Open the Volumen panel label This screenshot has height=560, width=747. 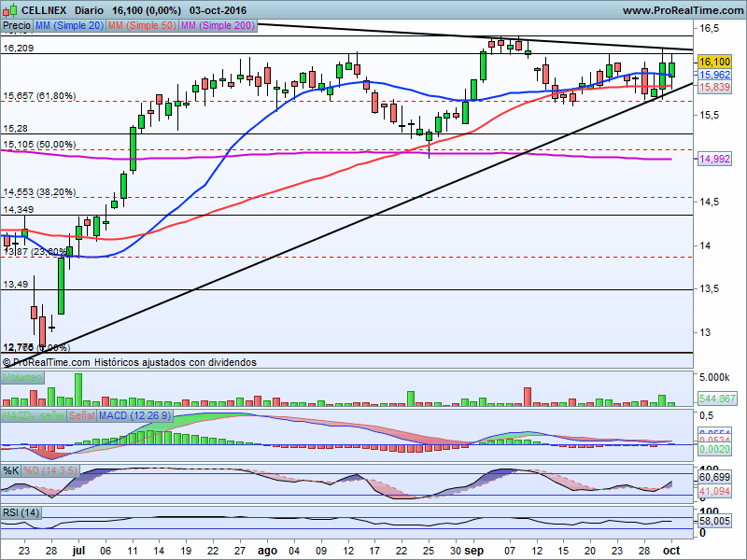click(22, 378)
